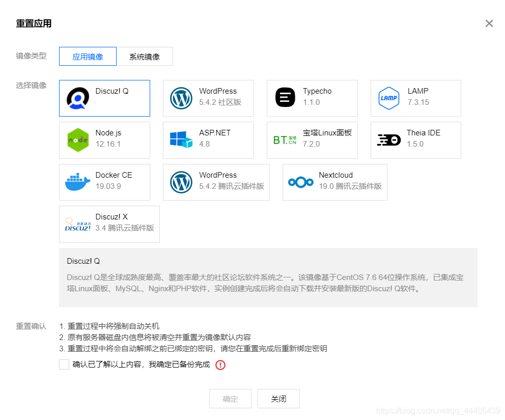
Task: Click the red warning exclamation icon
Action: (x=220, y=365)
